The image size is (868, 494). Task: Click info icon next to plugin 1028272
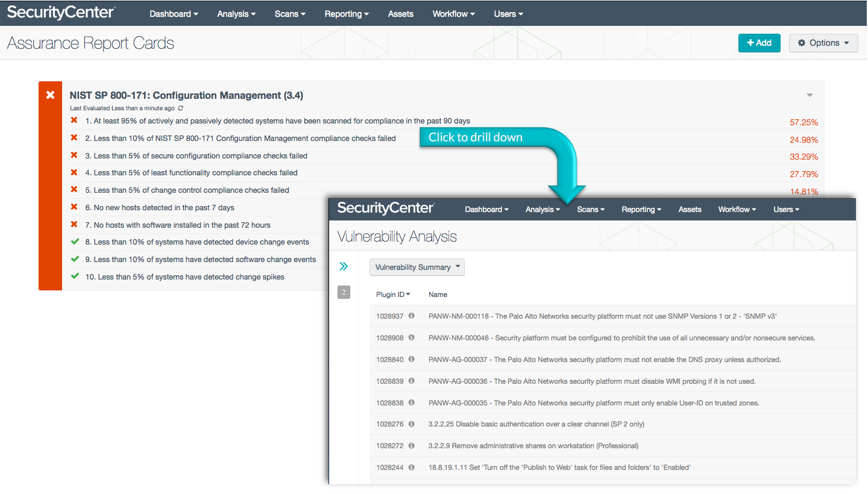[412, 446]
